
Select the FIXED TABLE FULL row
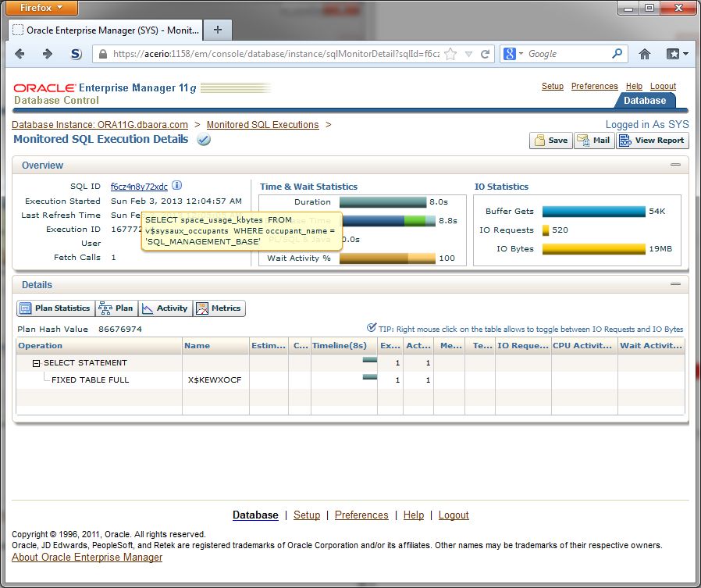click(x=350, y=380)
